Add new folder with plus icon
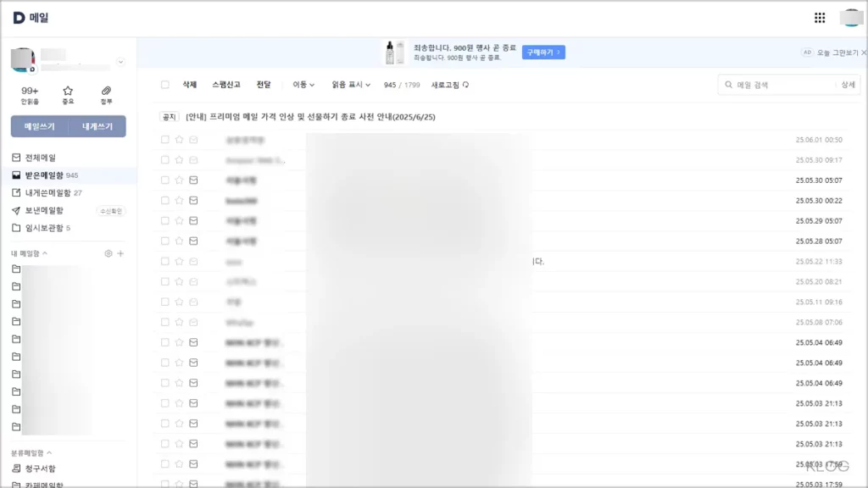 (x=120, y=253)
